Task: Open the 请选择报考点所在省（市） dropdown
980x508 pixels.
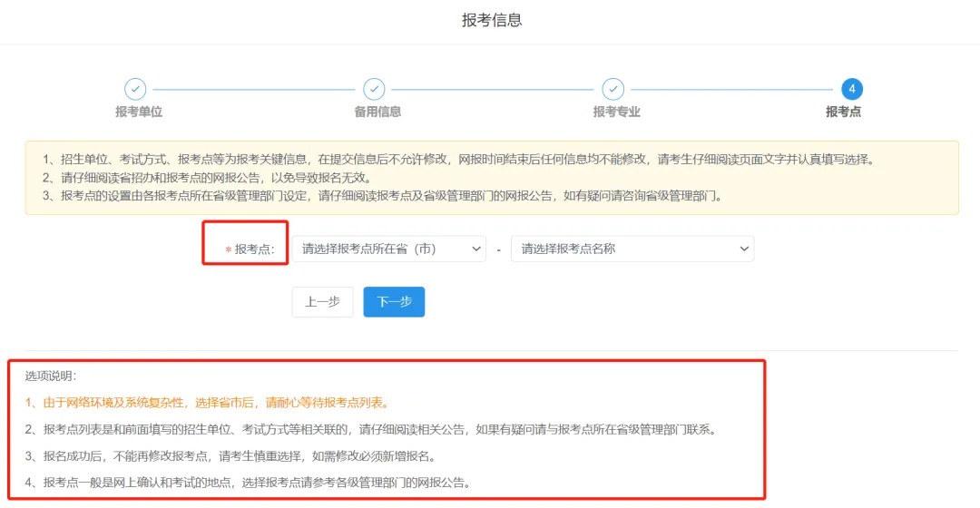Action: 388,249
